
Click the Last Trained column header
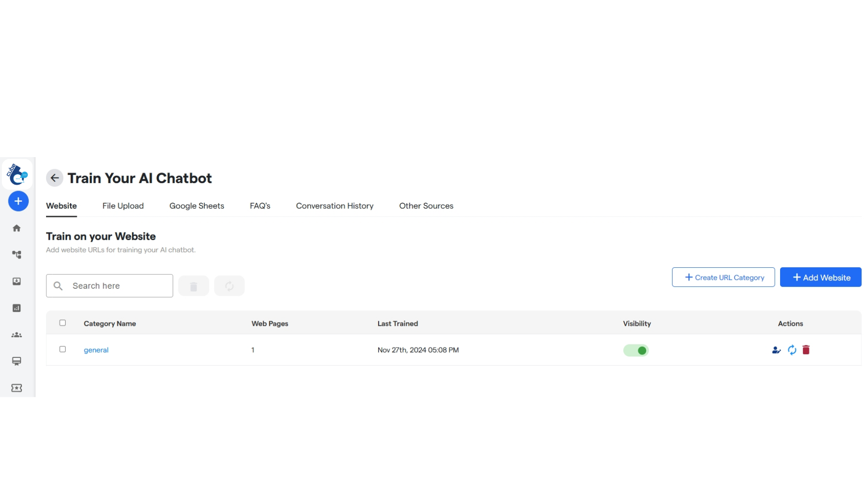click(x=398, y=324)
